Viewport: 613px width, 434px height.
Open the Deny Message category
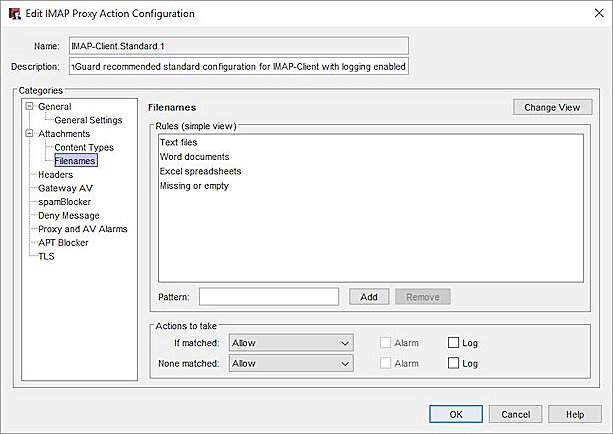[69, 215]
